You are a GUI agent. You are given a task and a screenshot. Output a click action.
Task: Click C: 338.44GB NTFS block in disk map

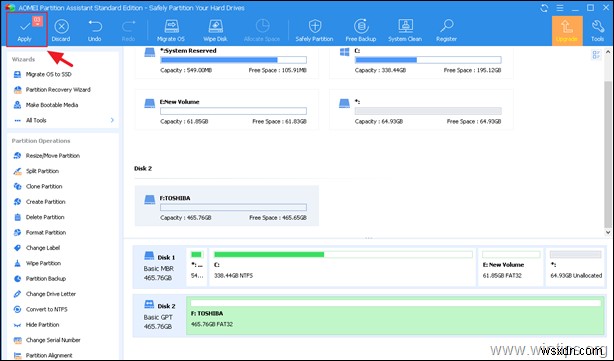[x=343, y=267]
